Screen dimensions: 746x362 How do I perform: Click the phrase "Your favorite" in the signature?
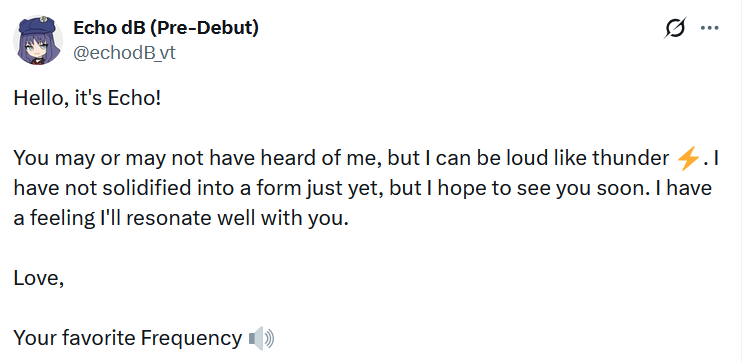74,338
